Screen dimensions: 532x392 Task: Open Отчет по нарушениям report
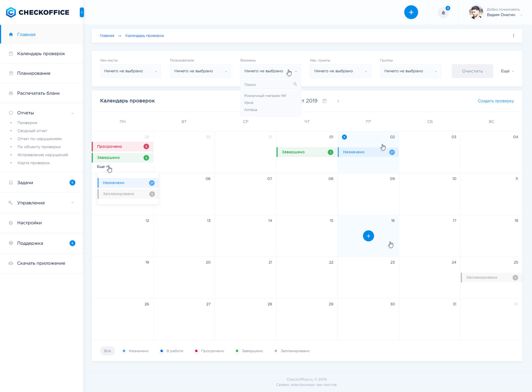[39, 139]
